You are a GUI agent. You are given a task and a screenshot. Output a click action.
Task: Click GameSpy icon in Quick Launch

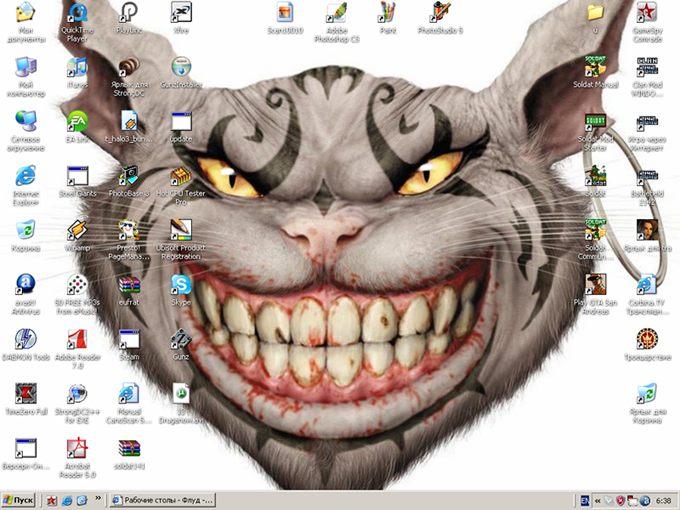(52, 500)
